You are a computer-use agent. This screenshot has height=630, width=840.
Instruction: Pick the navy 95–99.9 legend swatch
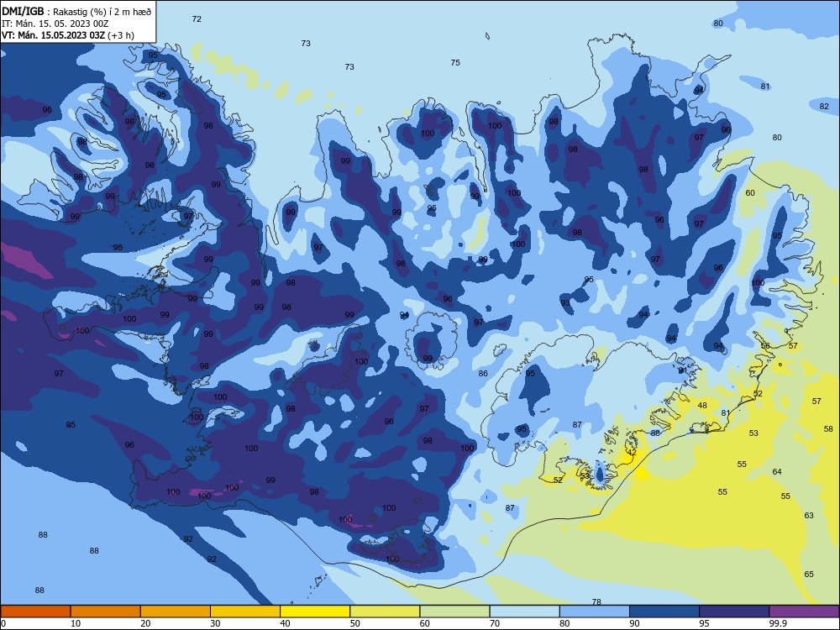734,612
